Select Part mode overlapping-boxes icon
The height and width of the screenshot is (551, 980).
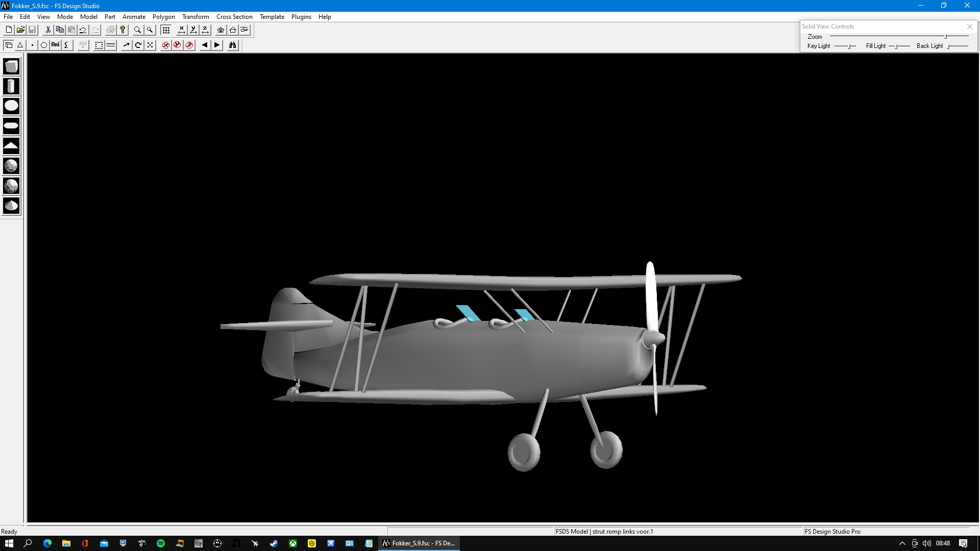tap(9, 45)
